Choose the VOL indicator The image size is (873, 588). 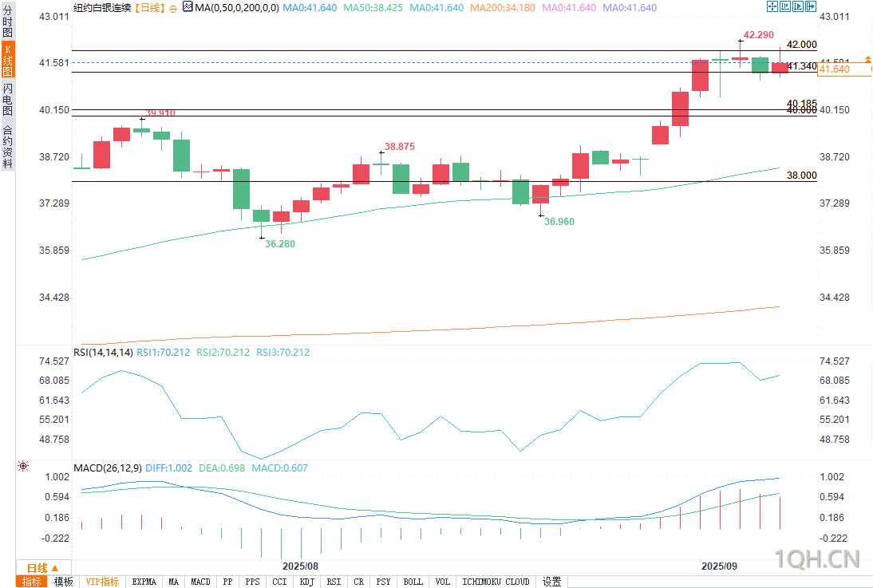(x=443, y=582)
